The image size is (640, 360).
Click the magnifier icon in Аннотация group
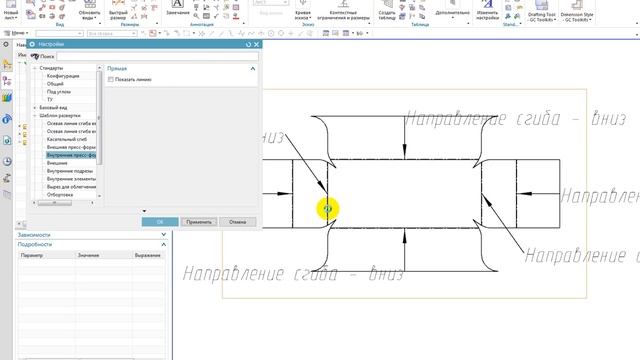coord(196,16)
